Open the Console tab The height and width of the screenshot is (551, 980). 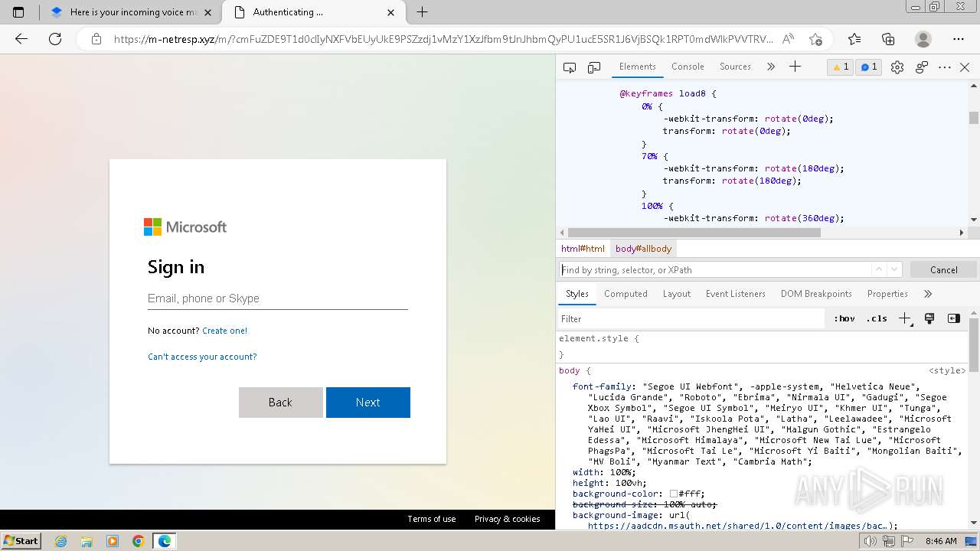(688, 67)
